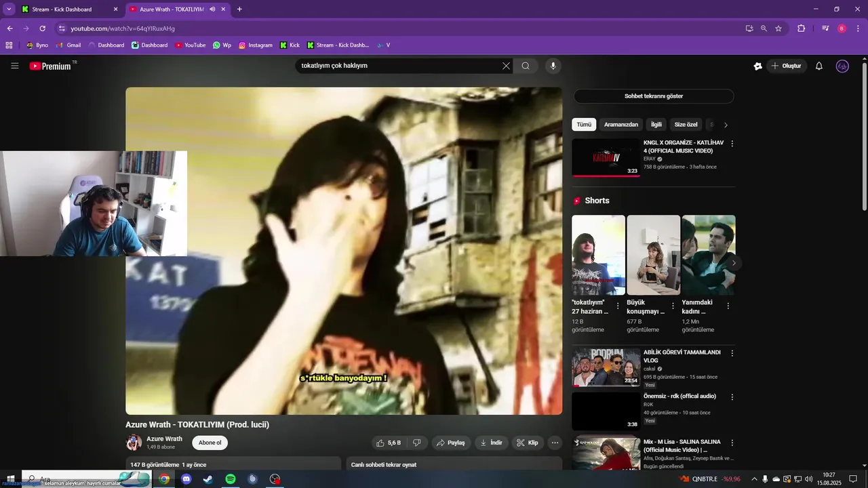
Task: Open the Azure Wrath channel name link
Action: tap(164, 439)
